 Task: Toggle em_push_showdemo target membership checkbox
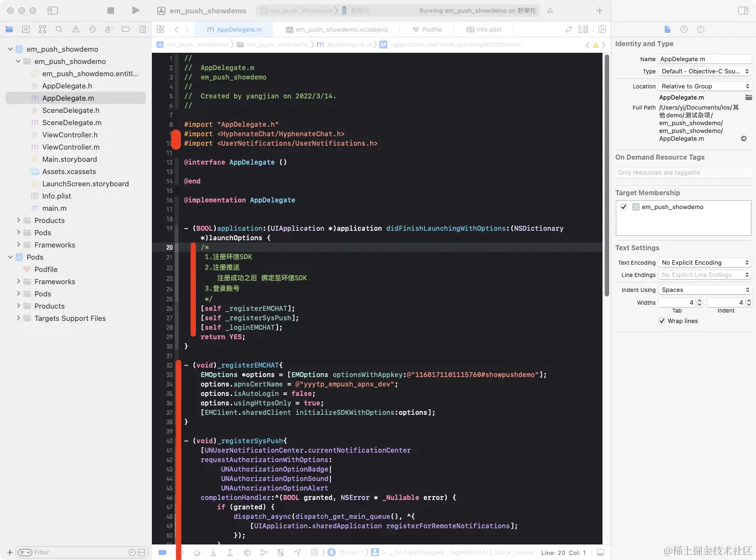click(624, 207)
